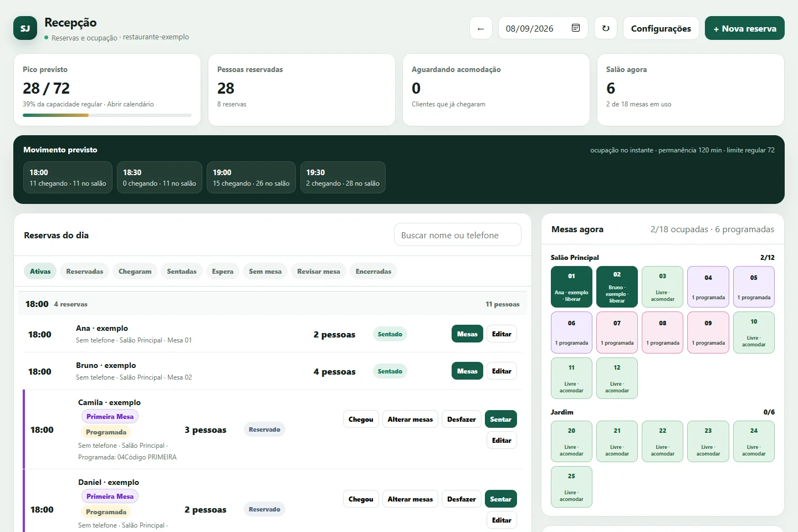The image size is (798, 532).
Task: Click Desfazer for Camila's reservation
Action: [x=462, y=420]
